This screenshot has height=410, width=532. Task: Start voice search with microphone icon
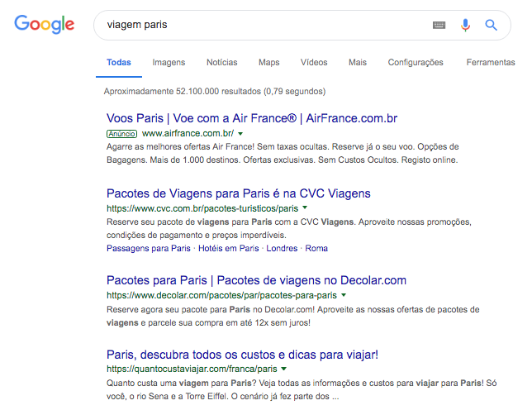point(465,25)
